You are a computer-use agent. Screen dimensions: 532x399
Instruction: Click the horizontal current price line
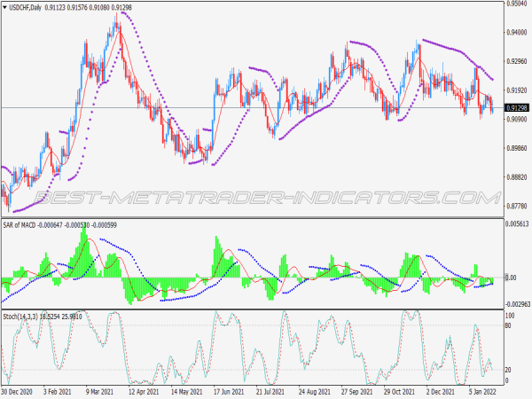pos(253,108)
